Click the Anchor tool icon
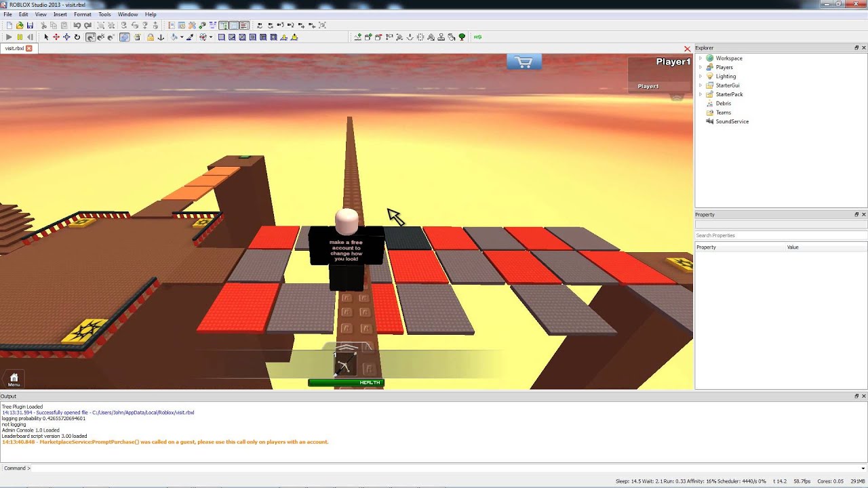The height and width of the screenshot is (488, 868). click(161, 37)
